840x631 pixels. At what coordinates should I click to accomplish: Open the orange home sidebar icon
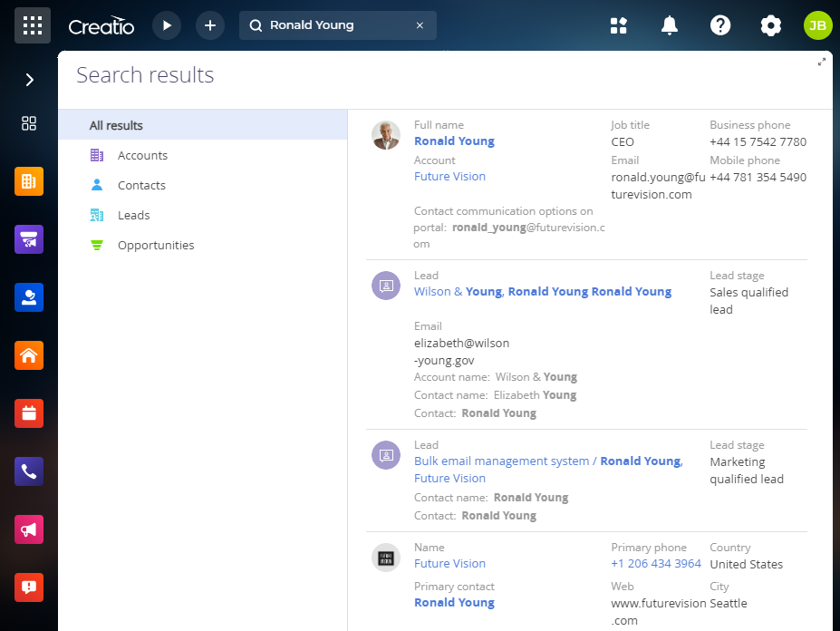(x=29, y=355)
